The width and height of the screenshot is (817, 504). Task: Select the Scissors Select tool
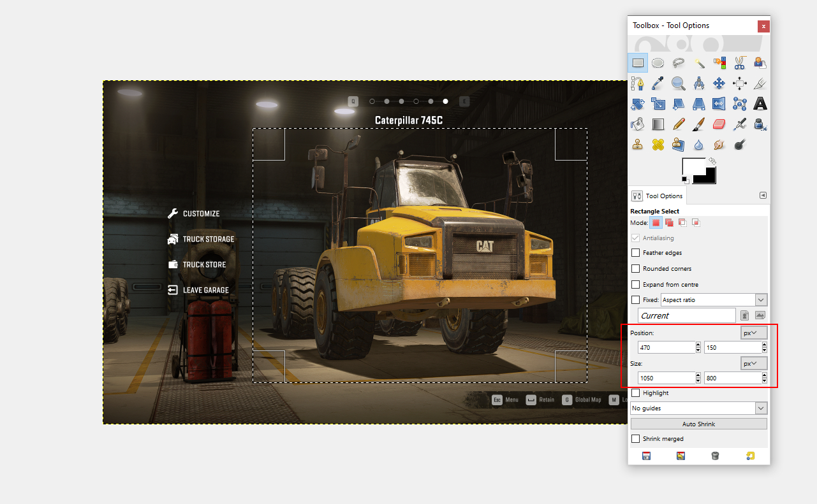point(740,62)
